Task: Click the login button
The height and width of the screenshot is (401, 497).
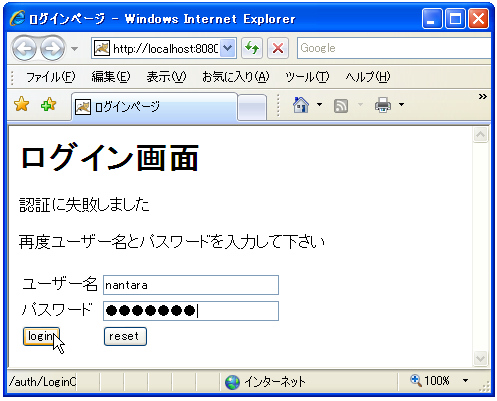Action: (x=41, y=336)
